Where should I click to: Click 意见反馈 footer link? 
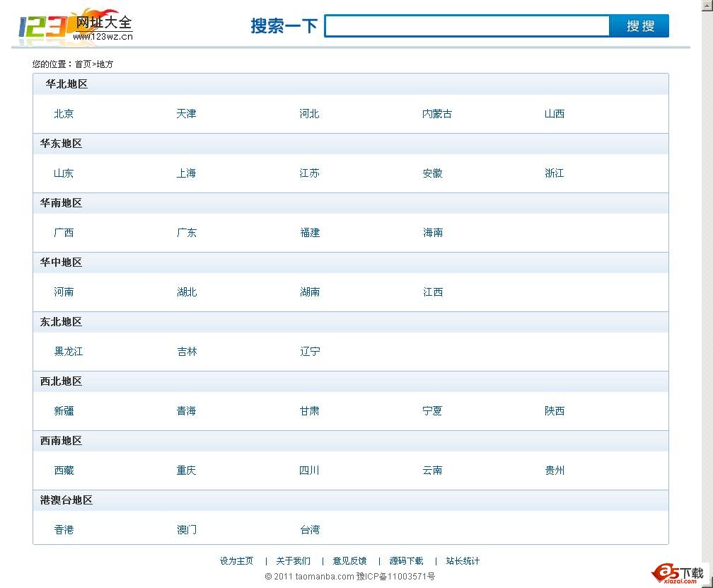tap(349, 561)
